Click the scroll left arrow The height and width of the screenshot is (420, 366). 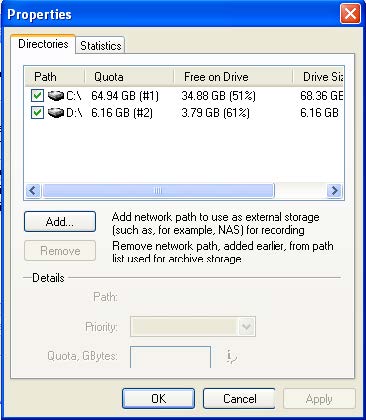(33, 191)
